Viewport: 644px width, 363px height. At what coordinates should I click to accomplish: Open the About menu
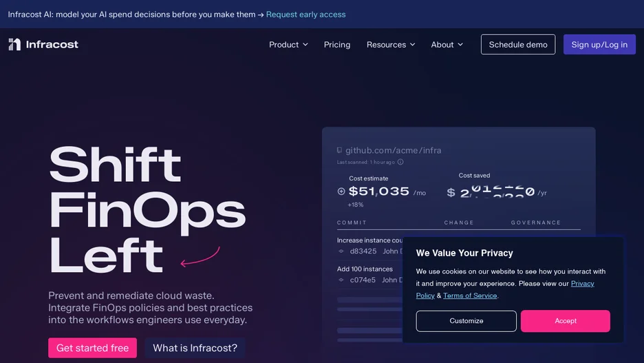(x=447, y=44)
